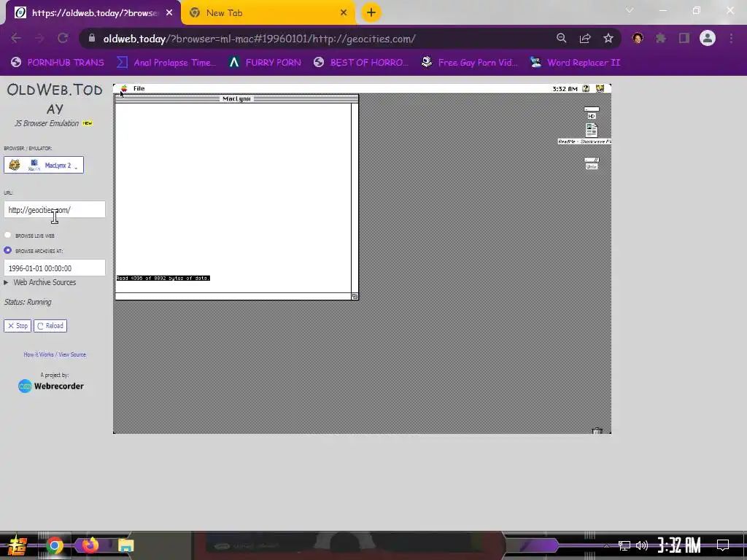The height and width of the screenshot is (560, 747).
Task: Open Chrome's zoom magnifier in the address bar
Action: (x=562, y=39)
